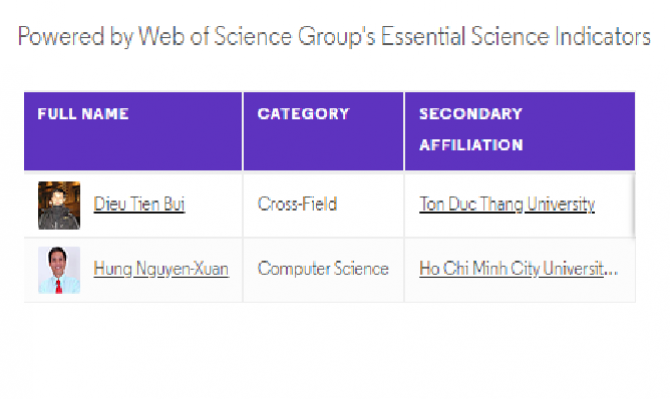Screen dimensions: 670x399
Task: Sort by the FULL NAME column header
Action: 133,131
